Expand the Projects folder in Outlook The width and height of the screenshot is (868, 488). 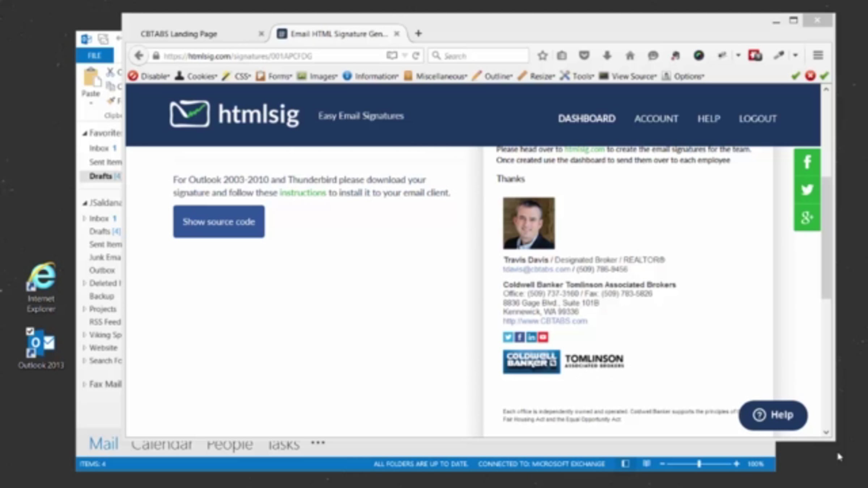(x=84, y=309)
